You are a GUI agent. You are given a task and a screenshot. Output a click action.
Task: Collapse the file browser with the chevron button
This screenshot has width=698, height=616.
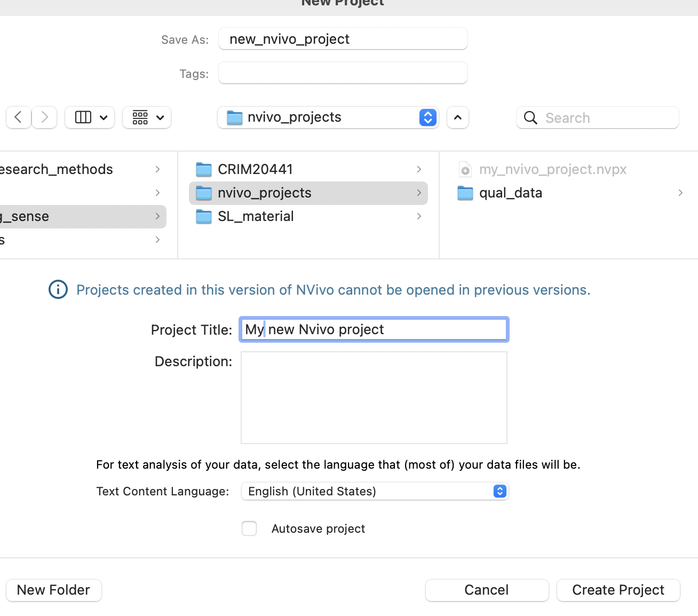458,117
